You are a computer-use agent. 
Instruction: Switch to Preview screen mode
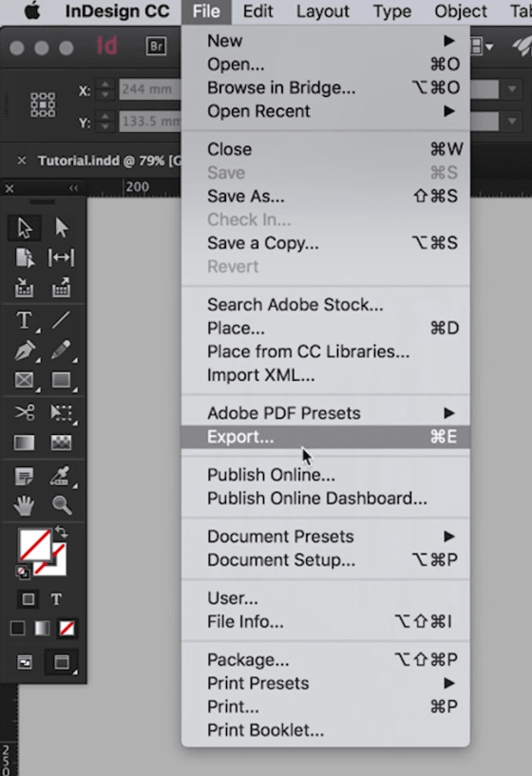pyautogui.click(x=62, y=662)
